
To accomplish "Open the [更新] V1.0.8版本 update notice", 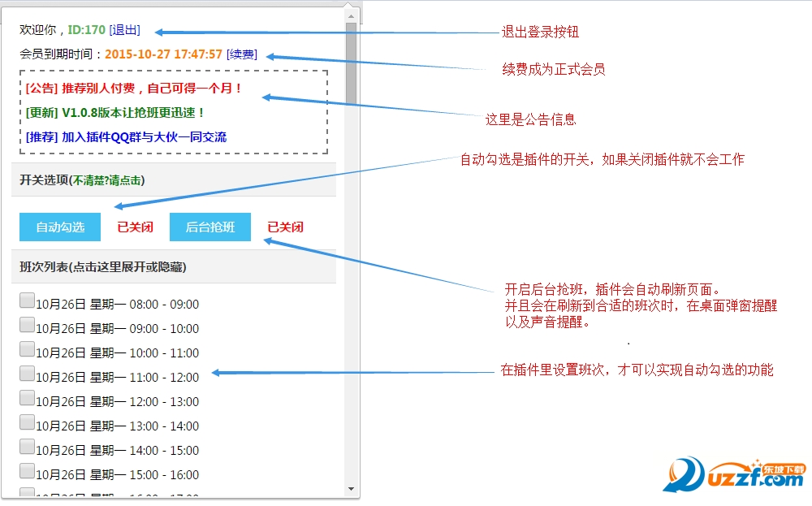I will pos(115,113).
